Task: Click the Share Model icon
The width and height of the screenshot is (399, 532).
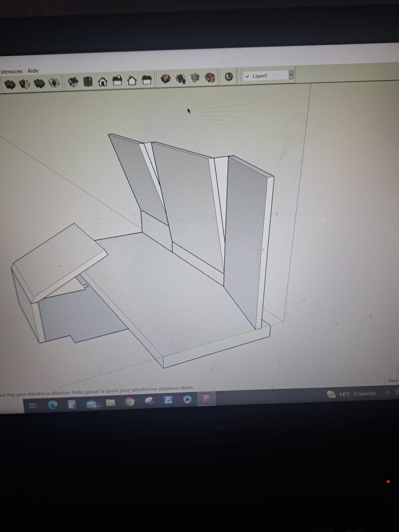Action: [x=181, y=78]
